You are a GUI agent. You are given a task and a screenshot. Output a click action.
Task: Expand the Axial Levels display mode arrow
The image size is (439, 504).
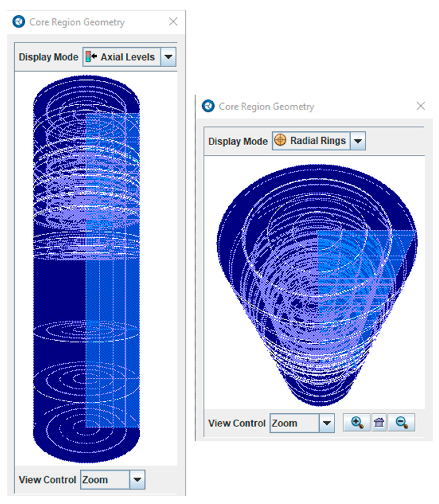168,57
